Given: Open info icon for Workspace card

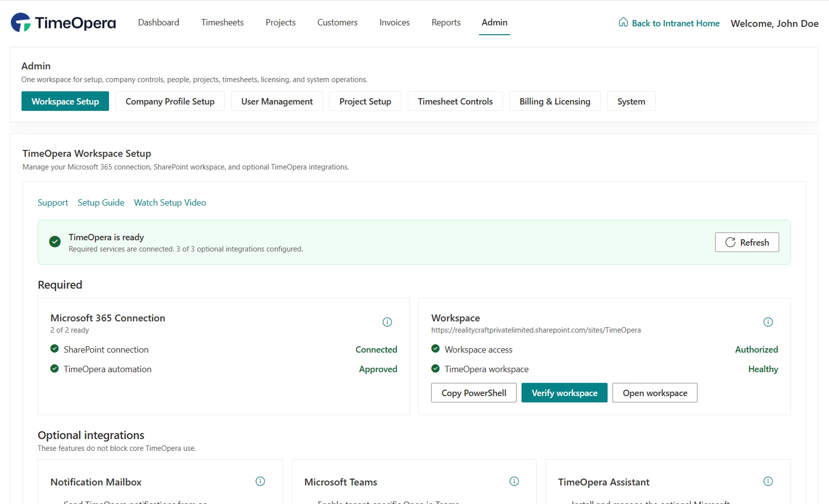Looking at the screenshot, I should tap(768, 322).
